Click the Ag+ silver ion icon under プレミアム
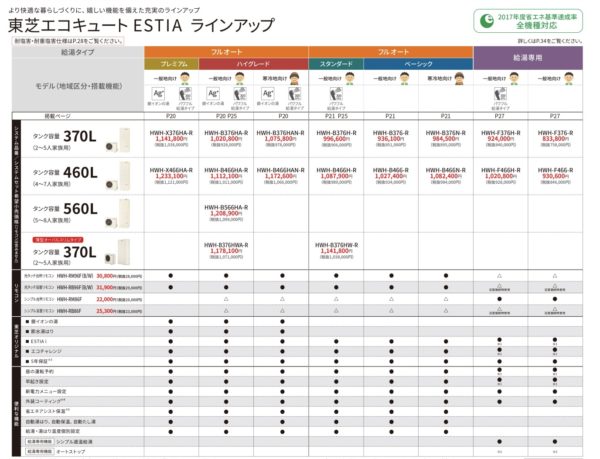Viewport: 600px width, 459px height. click(158, 94)
